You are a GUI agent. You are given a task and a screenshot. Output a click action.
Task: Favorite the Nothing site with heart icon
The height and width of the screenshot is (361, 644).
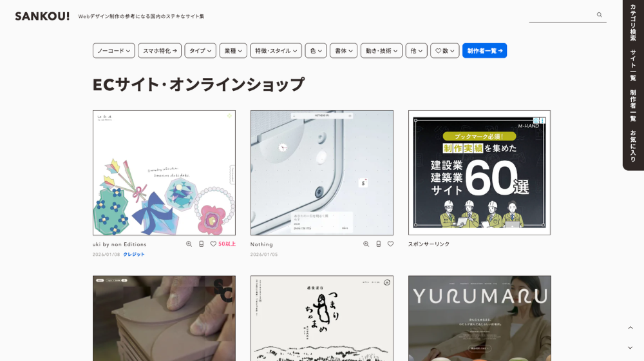tap(390, 244)
